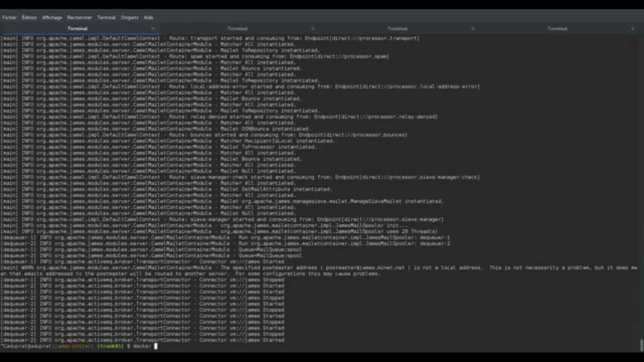The height and width of the screenshot is (362, 644).
Task: Click the 'Mailet SetMailAttribute instantiated.' log line
Action: (x=167, y=190)
